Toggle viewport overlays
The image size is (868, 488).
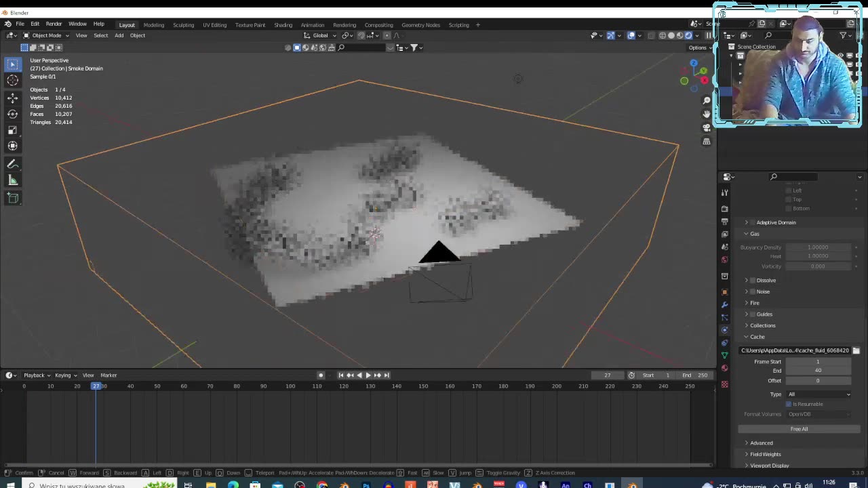(631, 35)
